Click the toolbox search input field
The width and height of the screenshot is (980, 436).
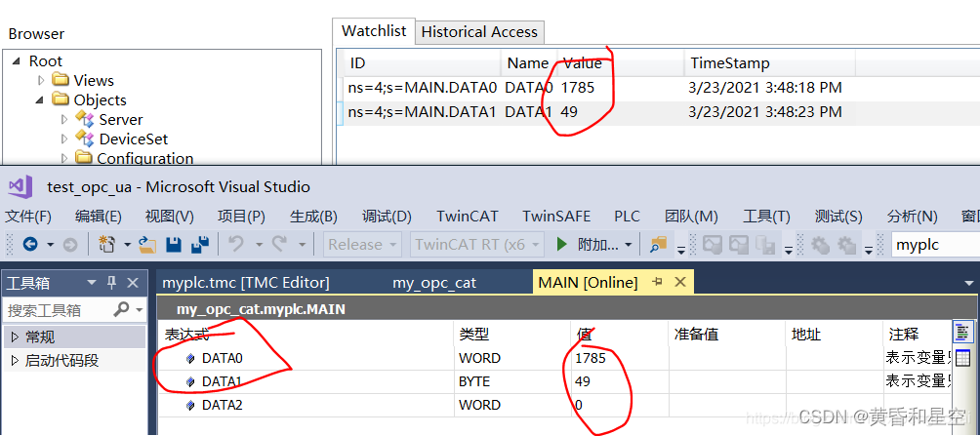[59, 309]
